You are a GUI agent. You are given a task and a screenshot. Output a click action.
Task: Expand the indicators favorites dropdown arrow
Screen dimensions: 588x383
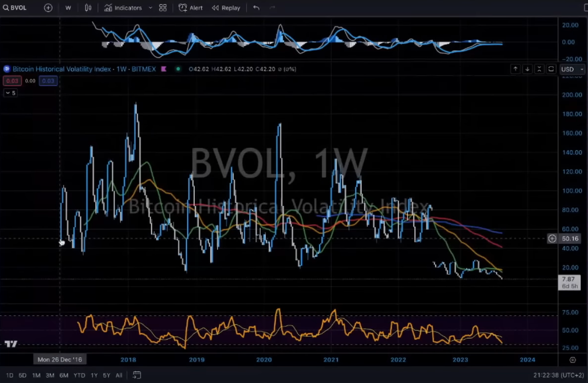tap(150, 8)
